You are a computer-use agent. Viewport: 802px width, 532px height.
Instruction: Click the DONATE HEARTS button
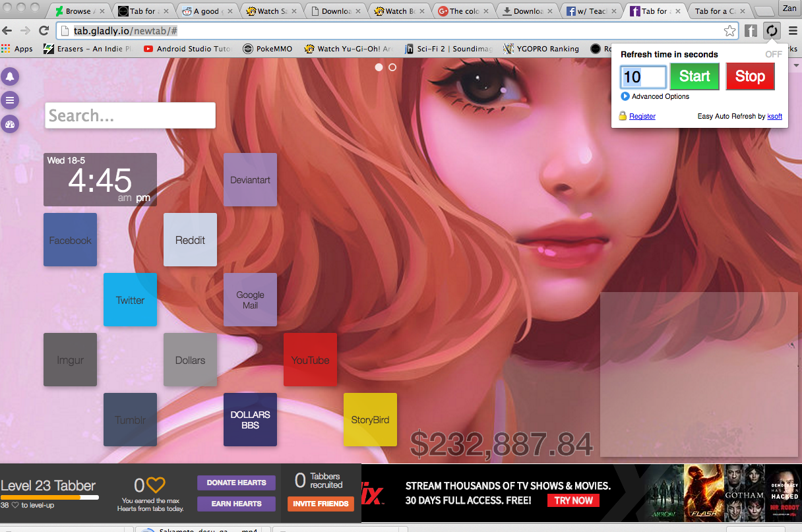tap(236, 483)
